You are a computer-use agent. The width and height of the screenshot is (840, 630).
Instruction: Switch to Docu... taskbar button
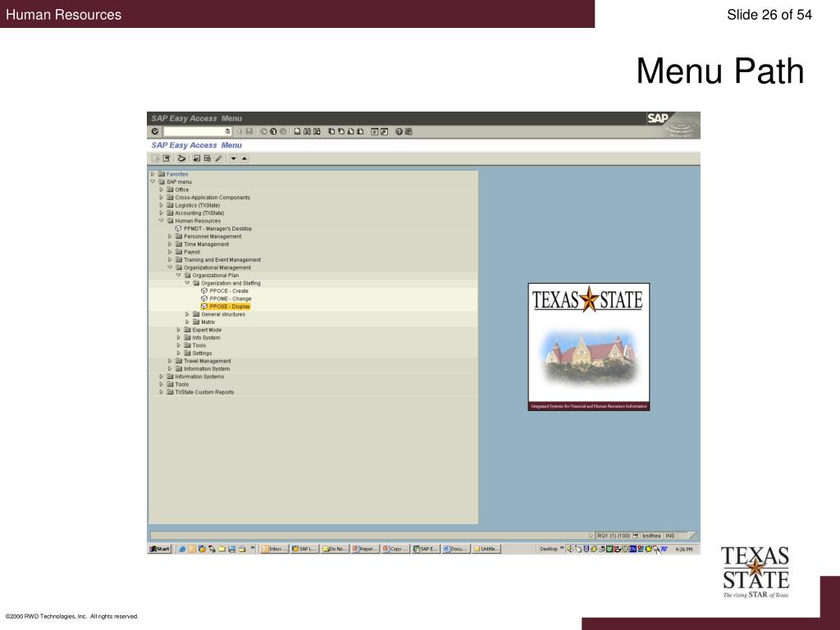[x=456, y=549]
